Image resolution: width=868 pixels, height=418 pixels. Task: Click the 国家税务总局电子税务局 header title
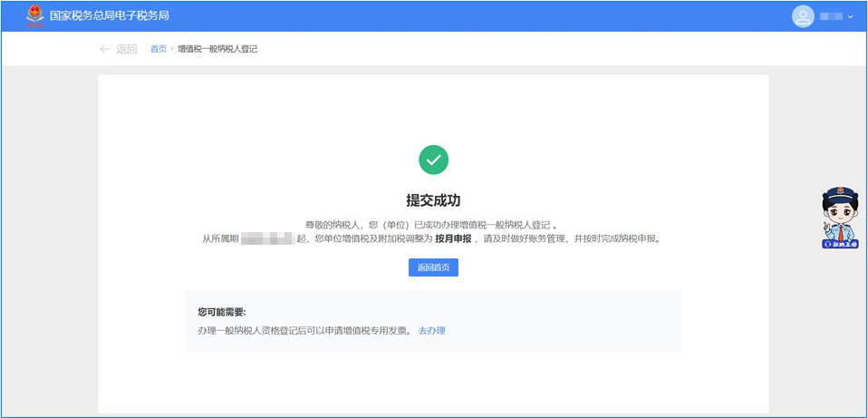[110, 16]
